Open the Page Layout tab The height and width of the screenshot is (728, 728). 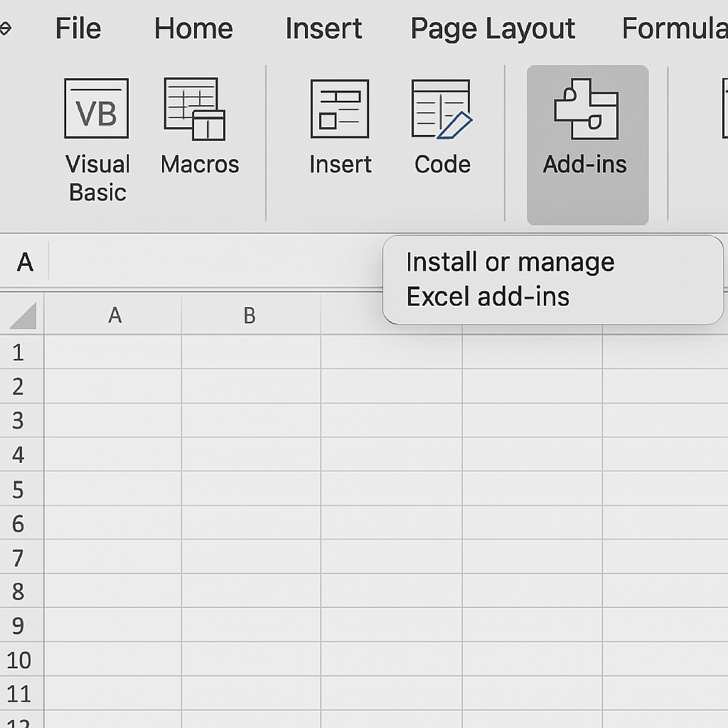pos(493,28)
